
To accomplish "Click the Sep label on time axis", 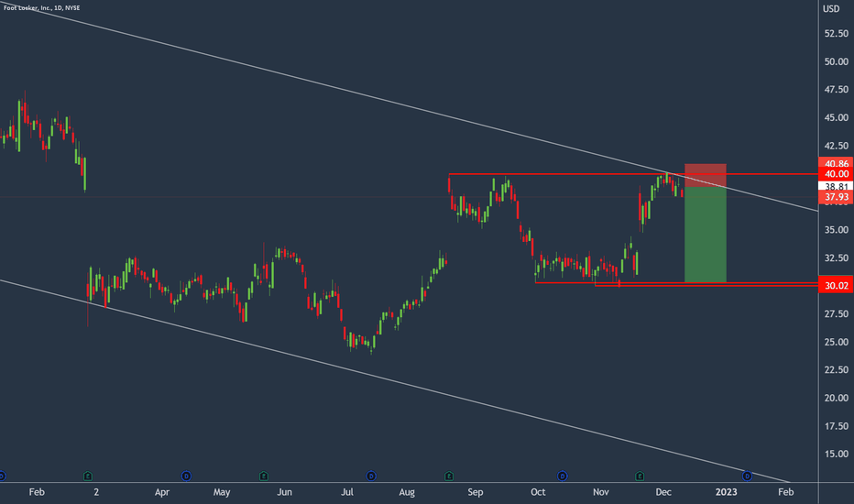I will click(x=476, y=492).
